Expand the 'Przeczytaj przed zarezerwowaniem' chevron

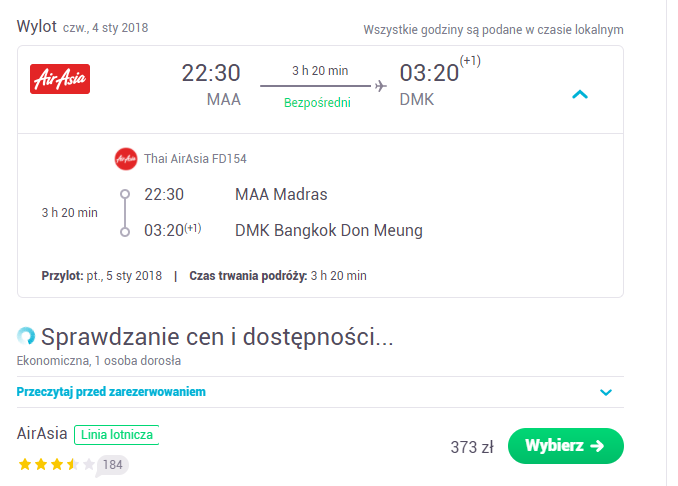point(606,392)
